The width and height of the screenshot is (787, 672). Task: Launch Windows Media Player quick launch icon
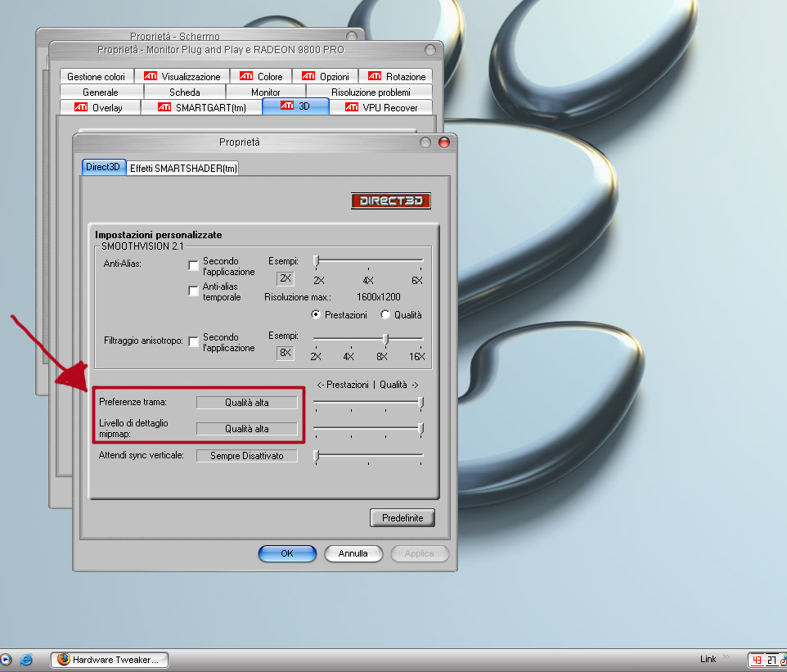coord(5,660)
